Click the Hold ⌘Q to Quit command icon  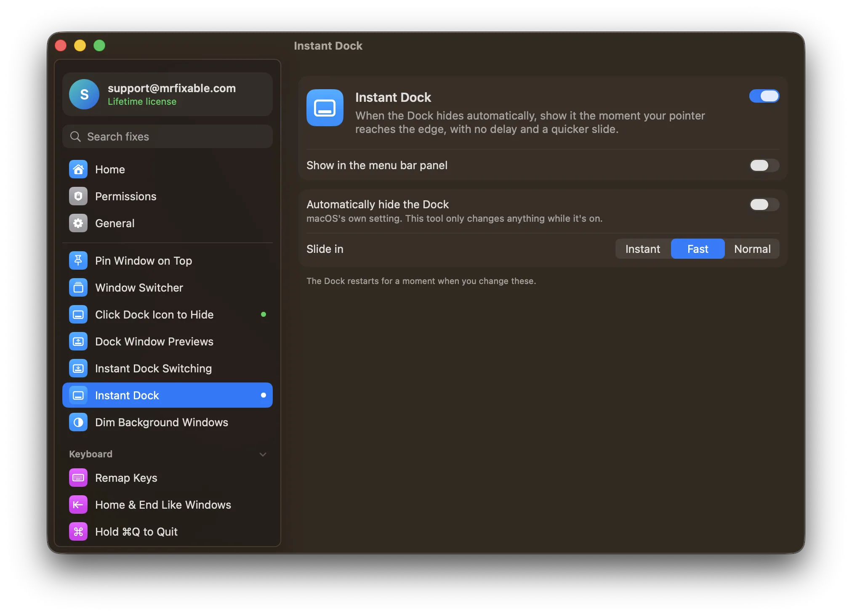click(78, 532)
